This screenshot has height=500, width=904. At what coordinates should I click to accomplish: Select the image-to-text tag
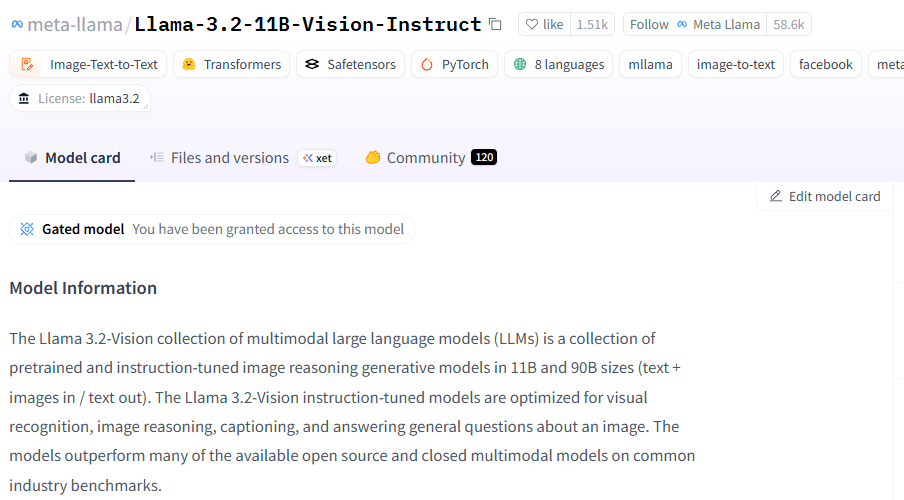pos(736,64)
